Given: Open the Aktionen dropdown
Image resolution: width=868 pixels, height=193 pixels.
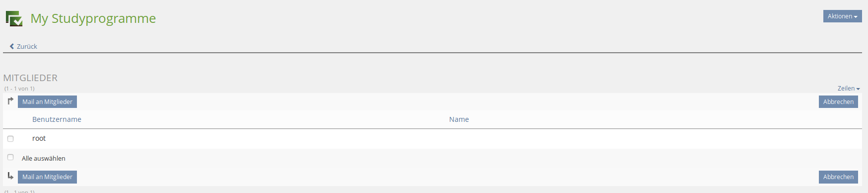Looking at the screenshot, I should click(842, 16).
